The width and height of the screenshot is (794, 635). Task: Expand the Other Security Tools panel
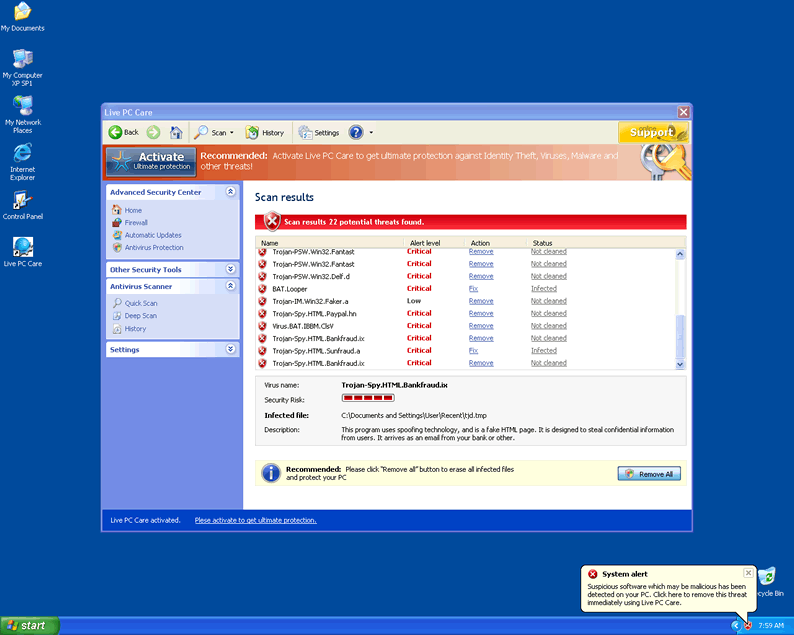coord(231,269)
